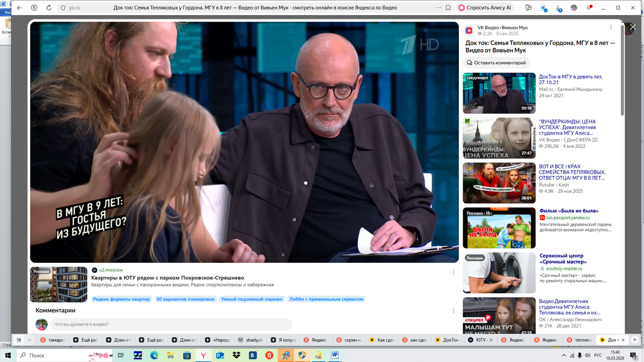Open ДокТок-в МГУ в девять лет thumbnail
644x362 pixels.
pyautogui.click(x=499, y=93)
